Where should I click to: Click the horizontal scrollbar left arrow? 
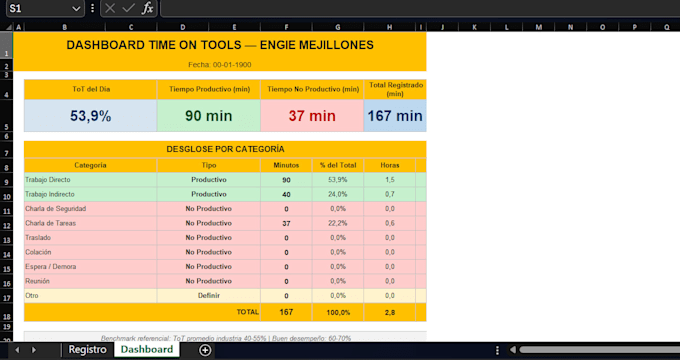(513, 350)
